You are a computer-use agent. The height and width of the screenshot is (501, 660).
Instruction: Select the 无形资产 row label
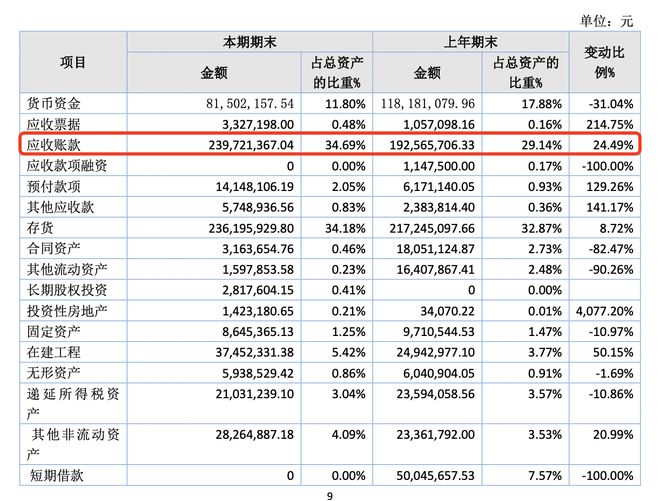(53, 373)
